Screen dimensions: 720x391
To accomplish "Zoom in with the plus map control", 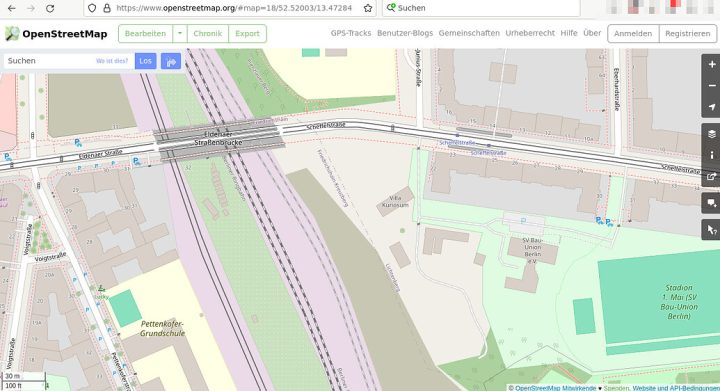I will click(711, 65).
